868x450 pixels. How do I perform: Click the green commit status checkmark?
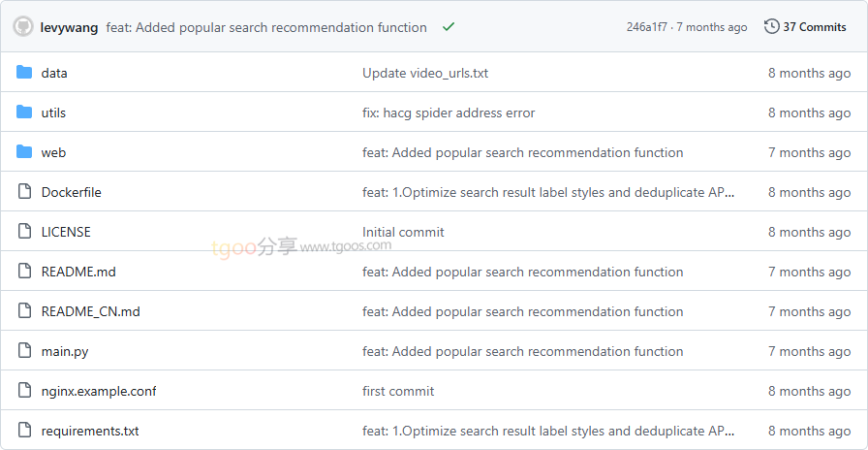pyautogui.click(x=449, y=27)
